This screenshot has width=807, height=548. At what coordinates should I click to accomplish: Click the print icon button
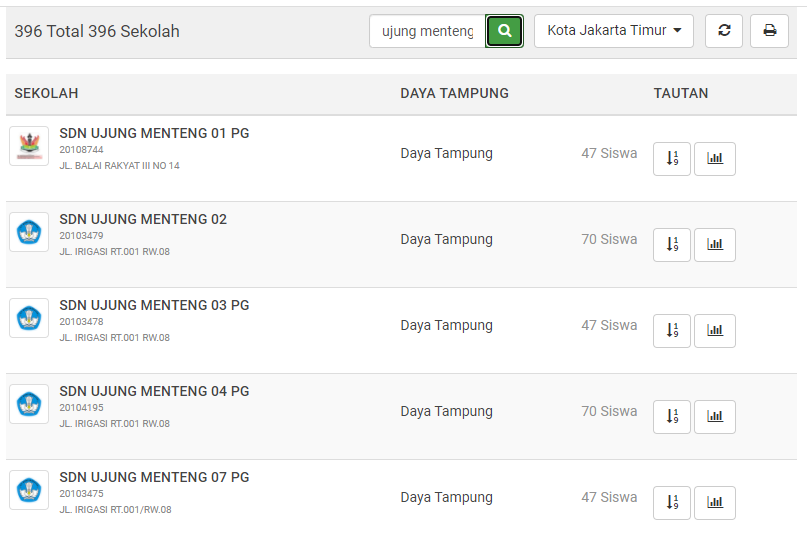(x=769, y=31)
